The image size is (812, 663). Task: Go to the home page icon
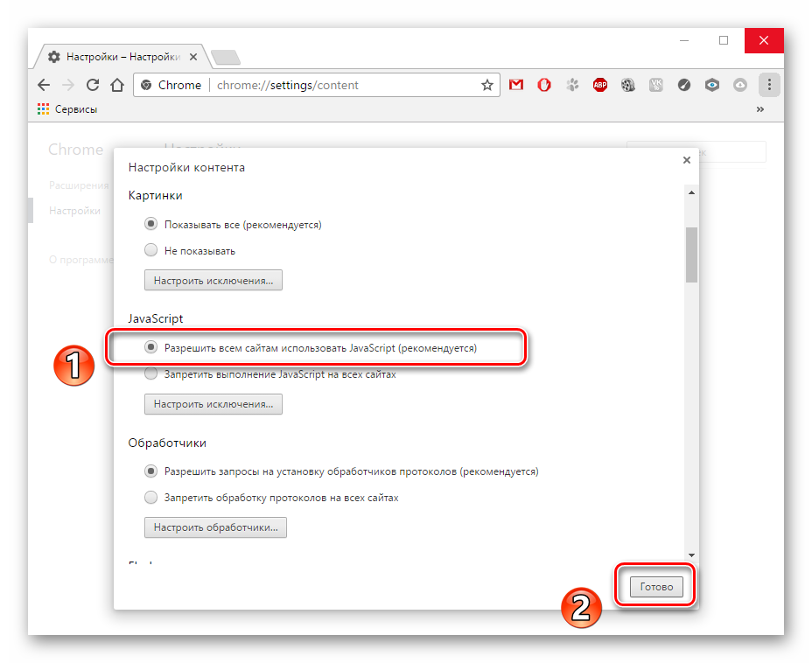(117, 85)
